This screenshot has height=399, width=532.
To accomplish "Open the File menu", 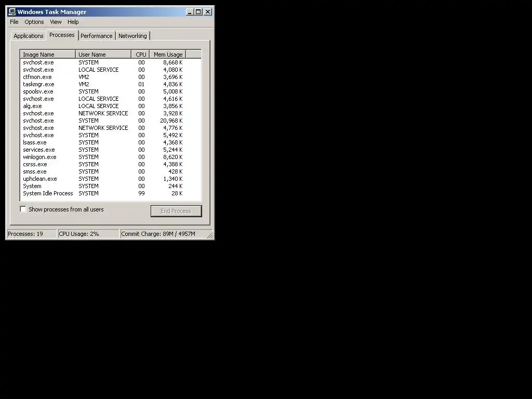I will pos(14,22).
